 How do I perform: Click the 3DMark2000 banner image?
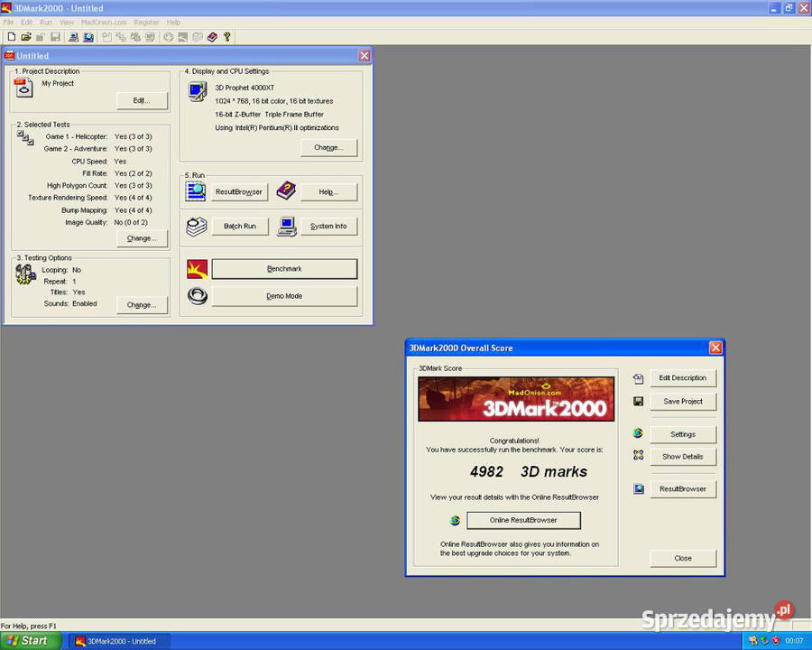(515, 398)
